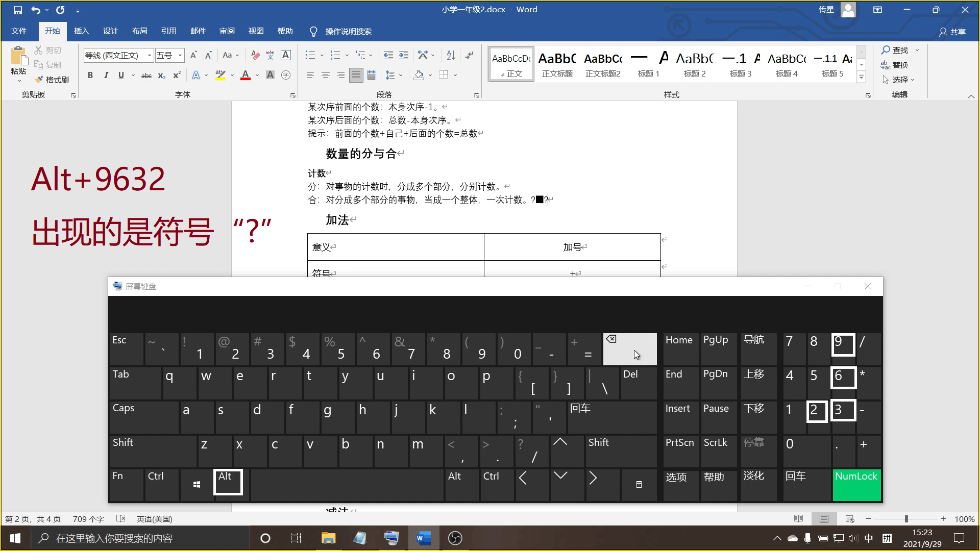
Task: Click the numpad 9 key on the on-screen keyboard
Action: tap(843, 345)
